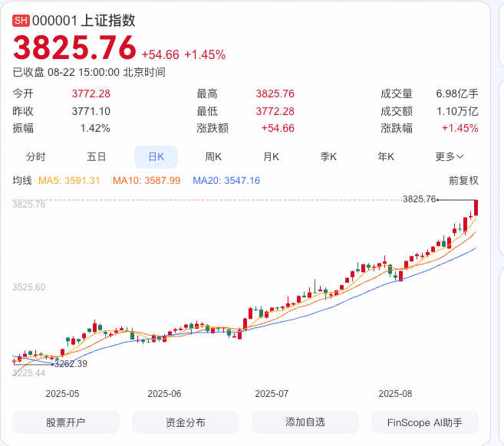The height and width of the screenshot is (446, 504).
Task: Click the 2025-05 date axis label
Action: (x=62, y=394)
